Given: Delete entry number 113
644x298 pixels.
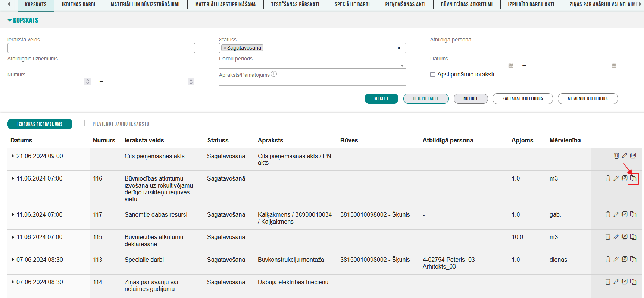Looking at the screenshot, I should pyautogui.click(x=608, y=259).
